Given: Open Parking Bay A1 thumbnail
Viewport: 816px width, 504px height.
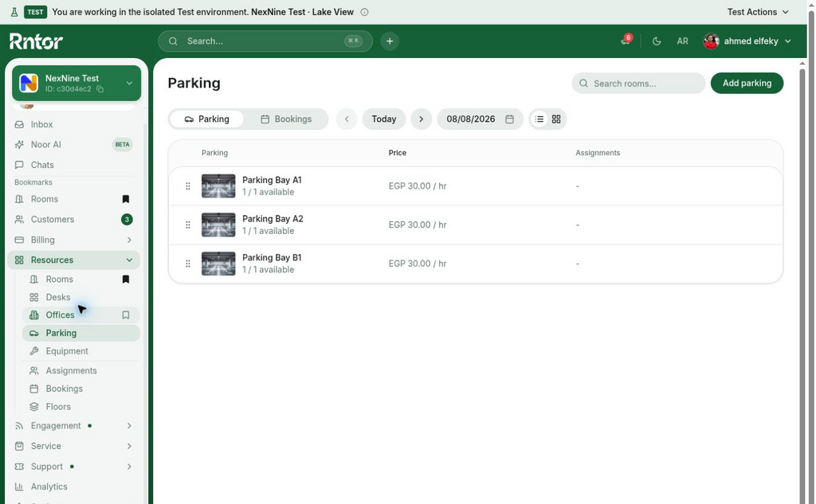Looking at the screenshot, I should [218, 186].
